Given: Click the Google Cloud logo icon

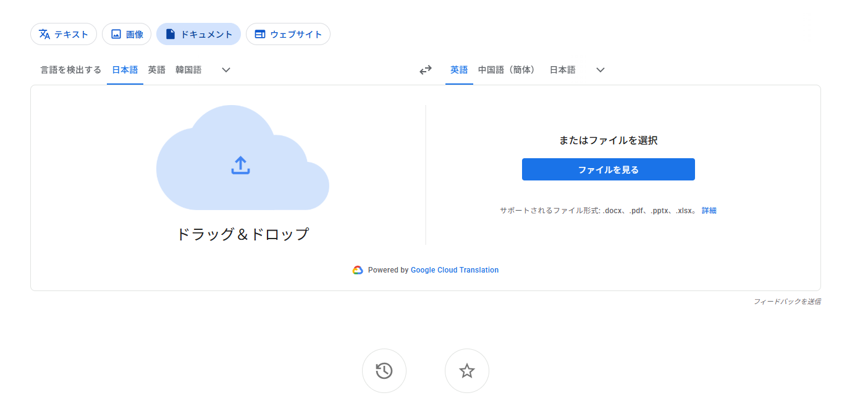Looking at the screenshot, I should click(358, 270).
